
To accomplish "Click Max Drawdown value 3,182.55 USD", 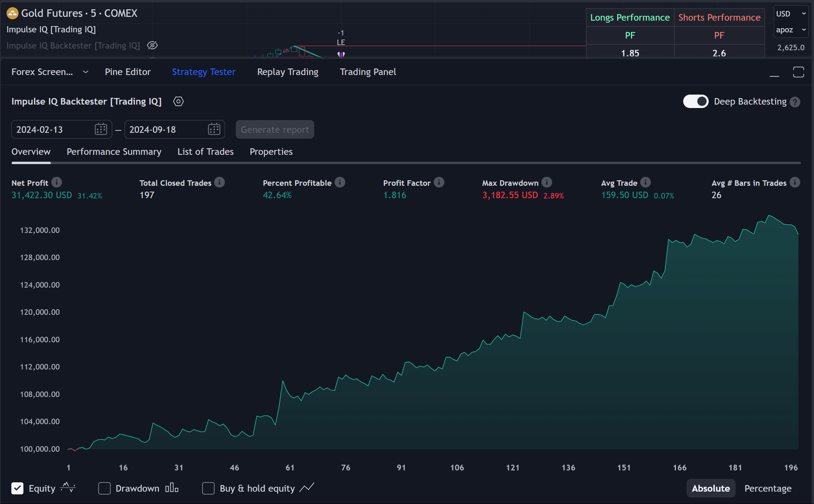I will point(510,195).
